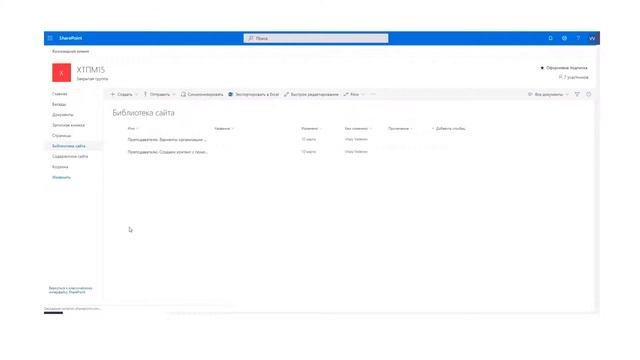Click the breadcrumb text above site logo

coord(71,51)
